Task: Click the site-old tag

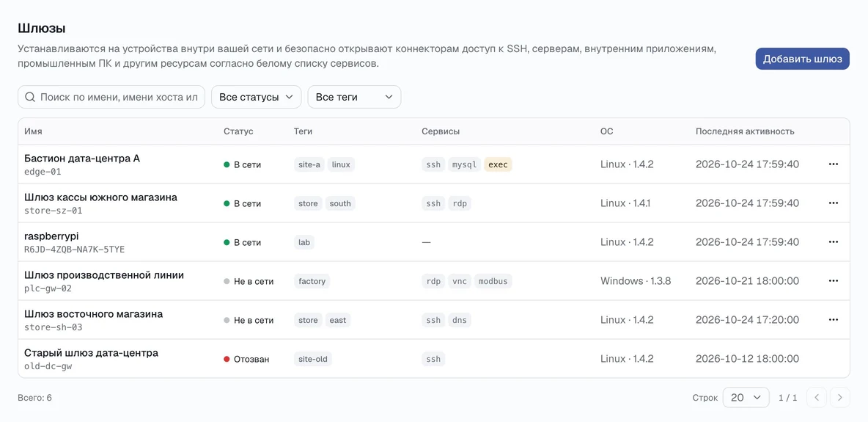Action: [x=313, y=359]
